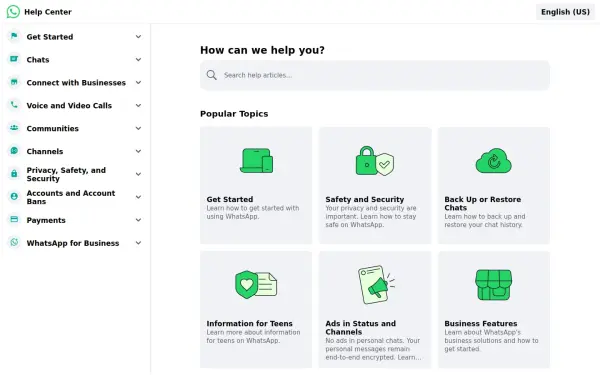Click the megaphone Ads illustration
Viewport: 600px width, 375px height.
coord(377,285)
